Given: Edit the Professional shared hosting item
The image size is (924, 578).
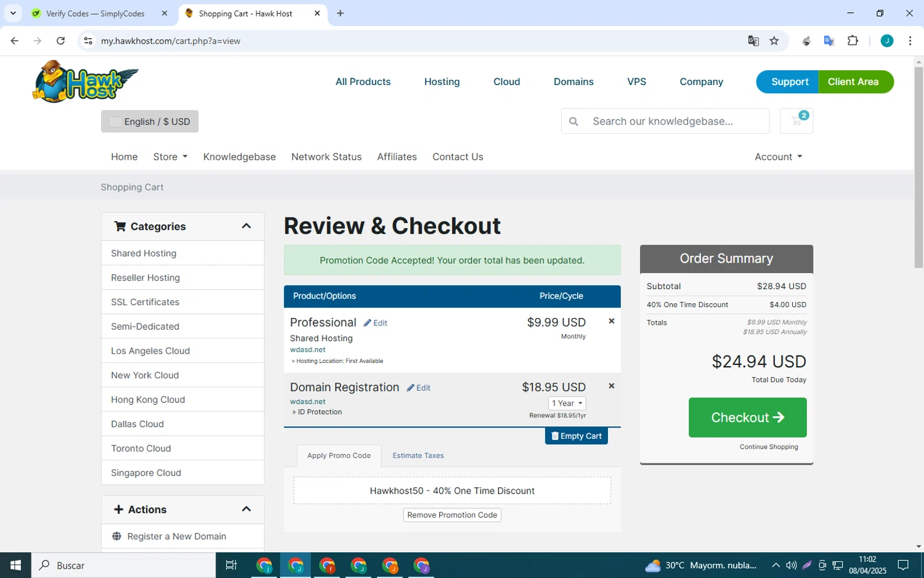Looking at the screenshot, I should click(375, 323).
